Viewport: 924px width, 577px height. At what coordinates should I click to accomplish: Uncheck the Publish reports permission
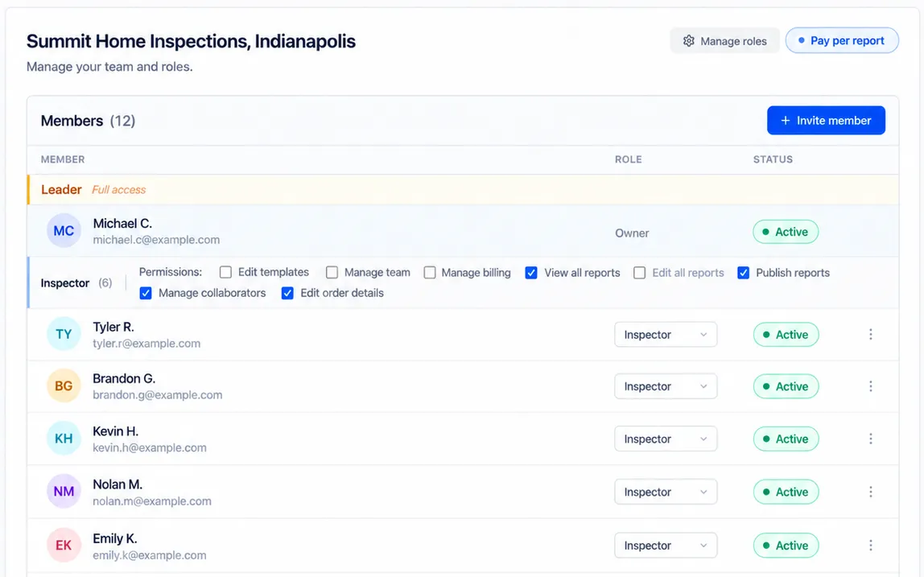[743, 272]
